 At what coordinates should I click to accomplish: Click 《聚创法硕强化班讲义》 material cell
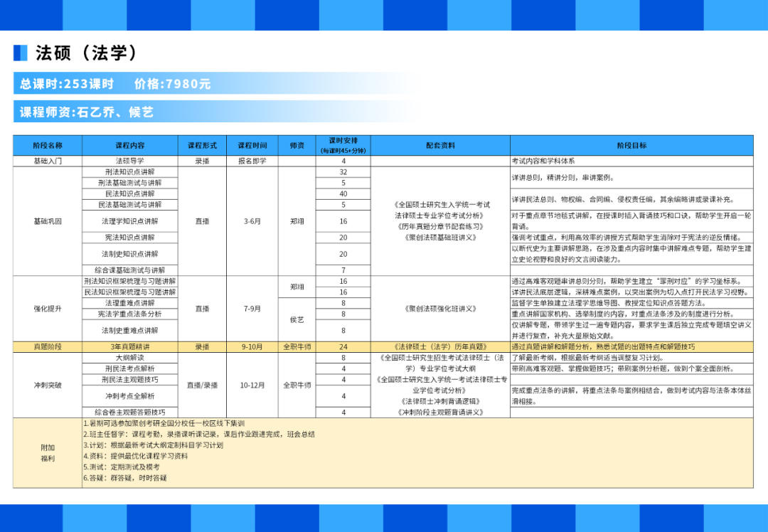point(440,309)
